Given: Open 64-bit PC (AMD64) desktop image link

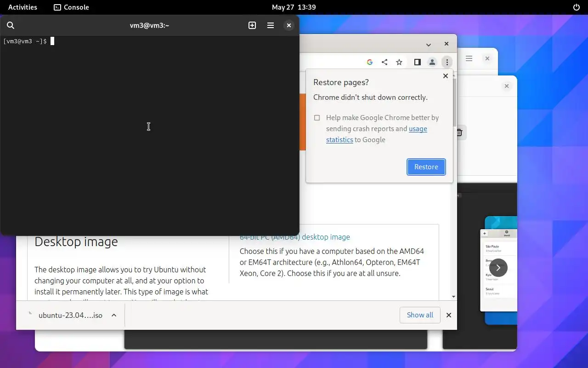Looking at the screenshot, I should coord(295,237).
